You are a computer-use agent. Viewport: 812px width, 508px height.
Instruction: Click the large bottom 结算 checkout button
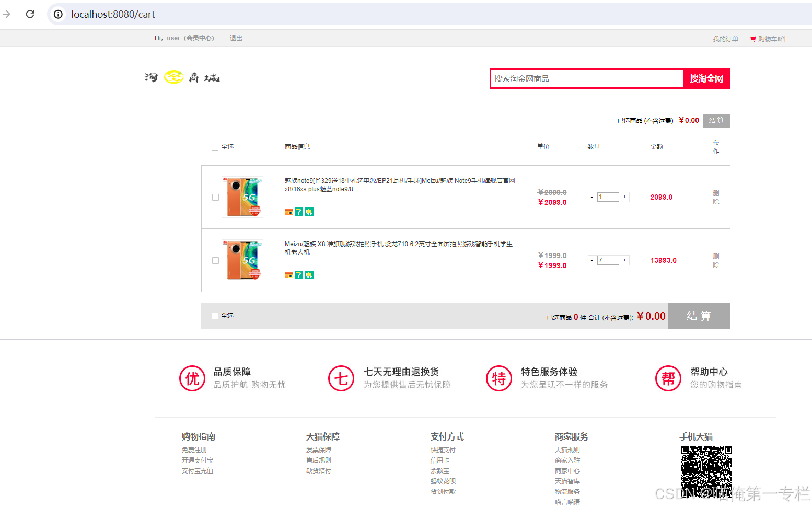pos(699,316)
